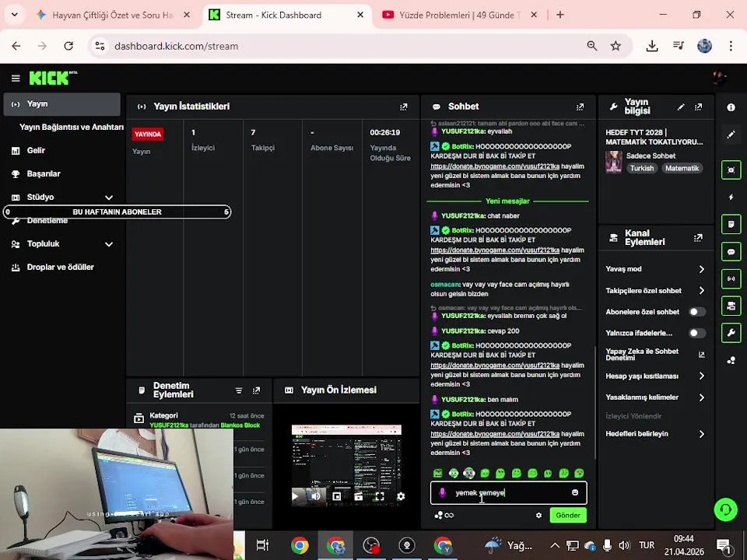Toggle Yalnızca ifadelerle switch
Screen dimensions: 747x560
pyautogui.click(x=697, y=333)
